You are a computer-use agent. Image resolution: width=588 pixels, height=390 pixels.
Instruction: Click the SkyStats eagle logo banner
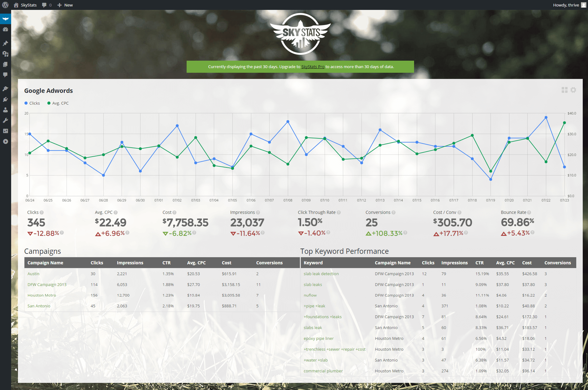point(300,34)
